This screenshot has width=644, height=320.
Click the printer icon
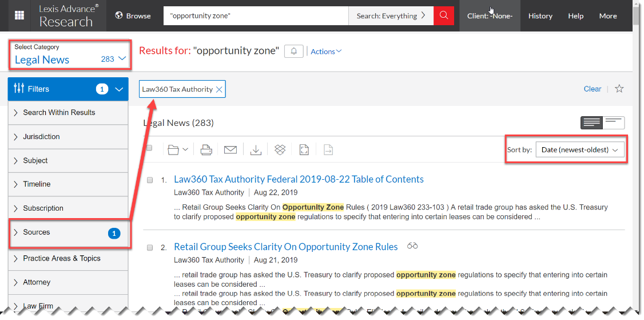pos(206,150)
